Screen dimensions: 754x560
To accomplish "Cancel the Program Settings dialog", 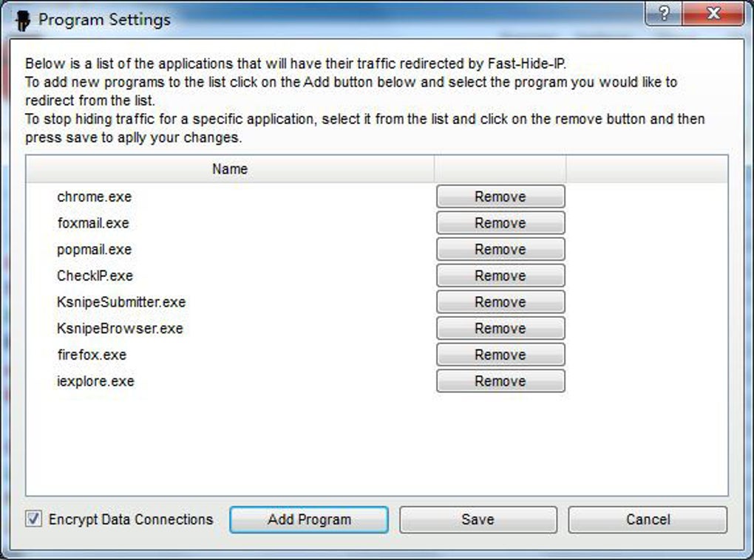I will (648, 519).
